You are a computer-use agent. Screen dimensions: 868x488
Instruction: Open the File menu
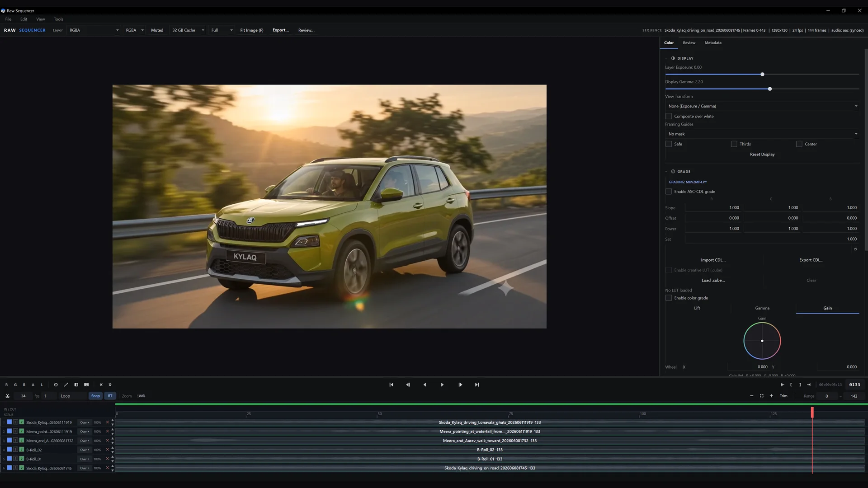(x=8, y=19)
